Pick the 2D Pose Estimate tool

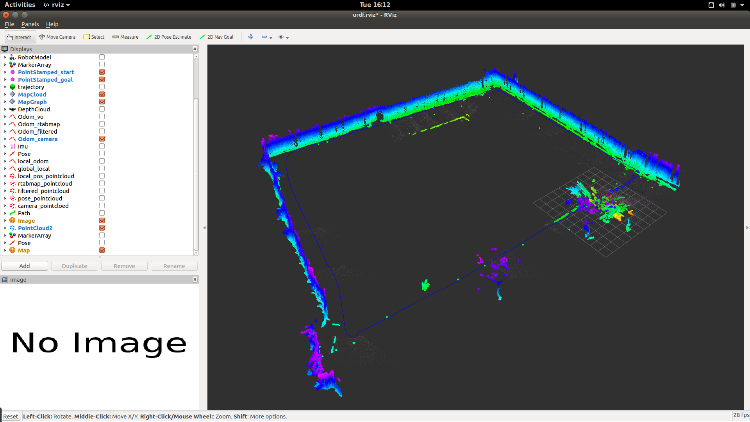(x=172, y=36)
